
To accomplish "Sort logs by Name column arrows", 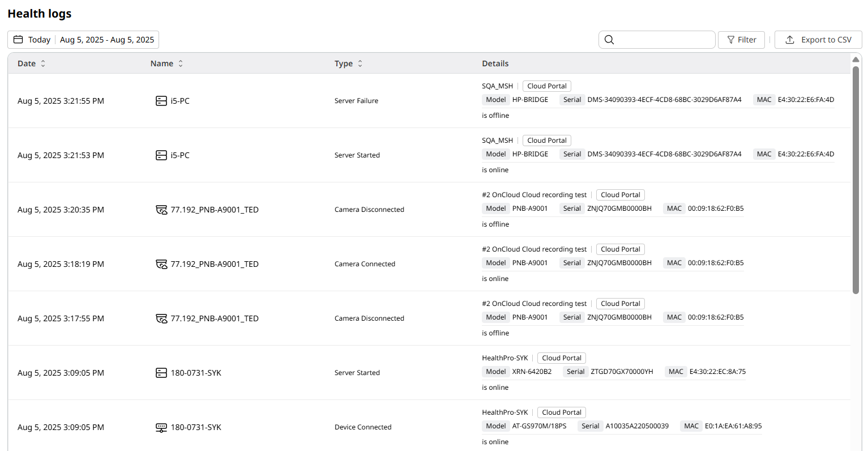I will [181, 63].
